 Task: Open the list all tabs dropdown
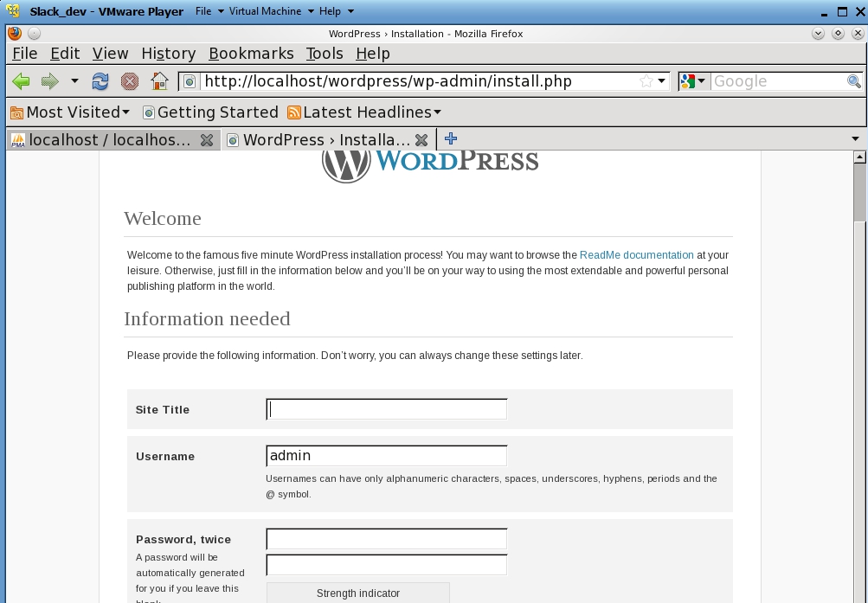tap(855, 139)
